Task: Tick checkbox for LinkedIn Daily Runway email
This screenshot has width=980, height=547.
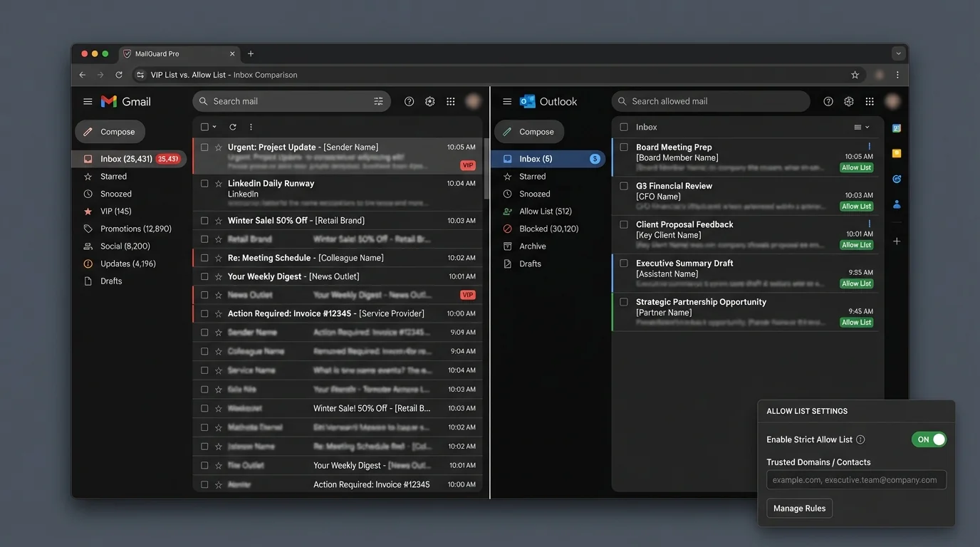Action: click(204, 184)
